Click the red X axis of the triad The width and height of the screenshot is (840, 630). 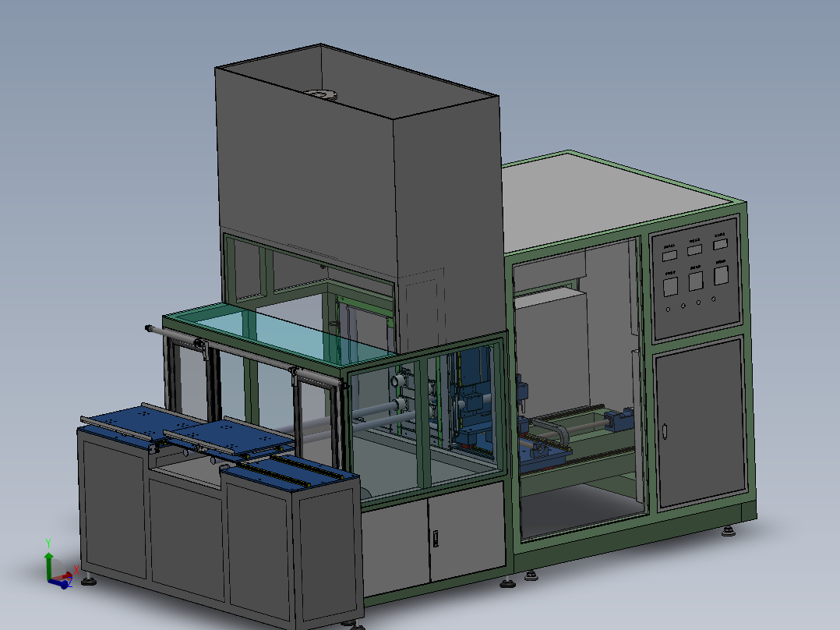(x=63, y=576)
